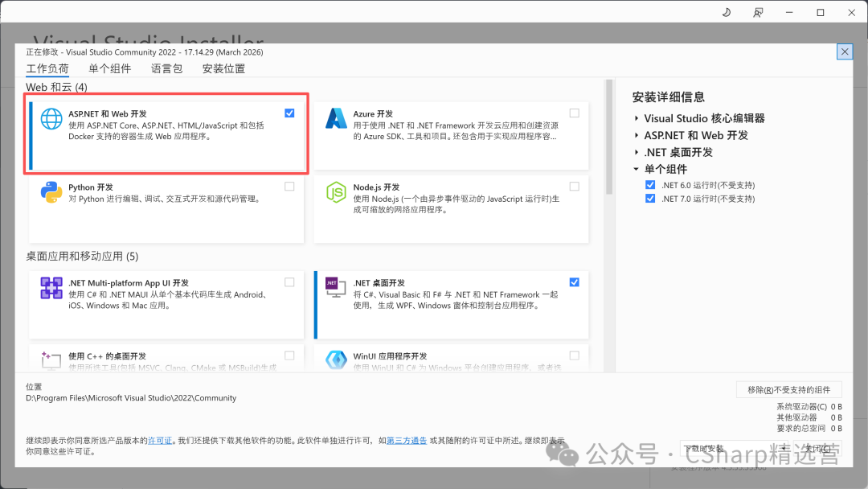The width and height of the screenshot is (868, 489).
Task: Switch to the 语言包 tab
Action: [x=166, y=68]
